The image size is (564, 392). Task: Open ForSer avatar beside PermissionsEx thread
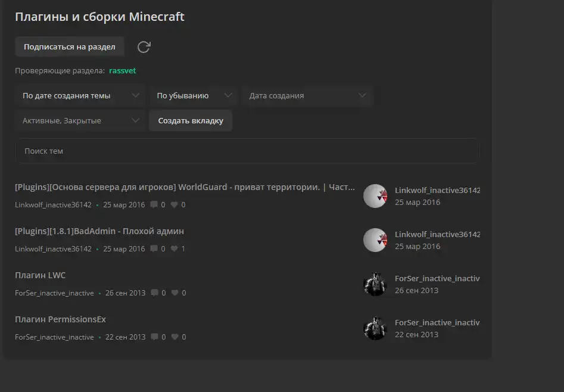(375, 328)
